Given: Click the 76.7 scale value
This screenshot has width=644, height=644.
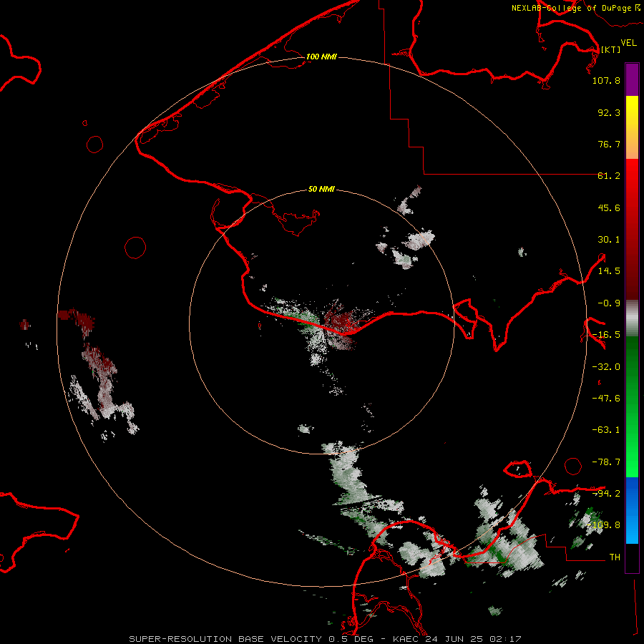Looking at the screenshot, I should click(x=609, y=144).
